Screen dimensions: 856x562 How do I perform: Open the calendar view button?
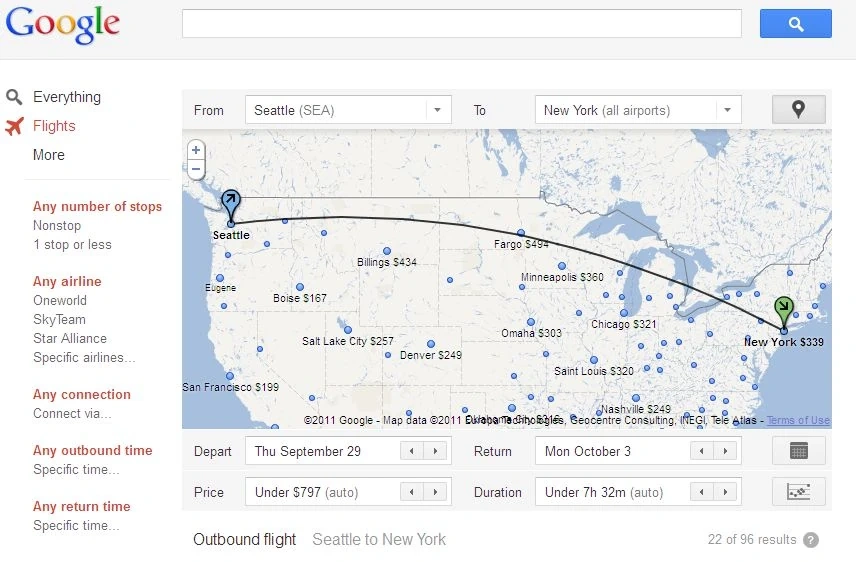click(798, 451)
